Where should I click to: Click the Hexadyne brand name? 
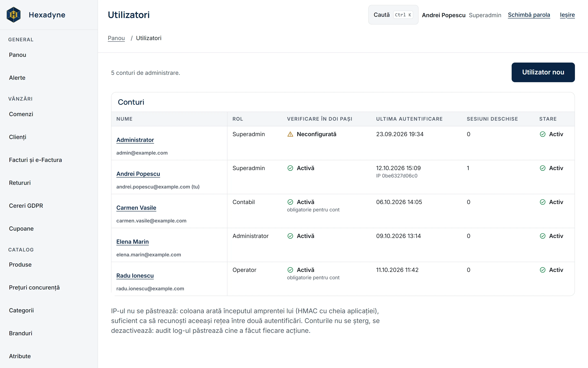tap(47, 15)
